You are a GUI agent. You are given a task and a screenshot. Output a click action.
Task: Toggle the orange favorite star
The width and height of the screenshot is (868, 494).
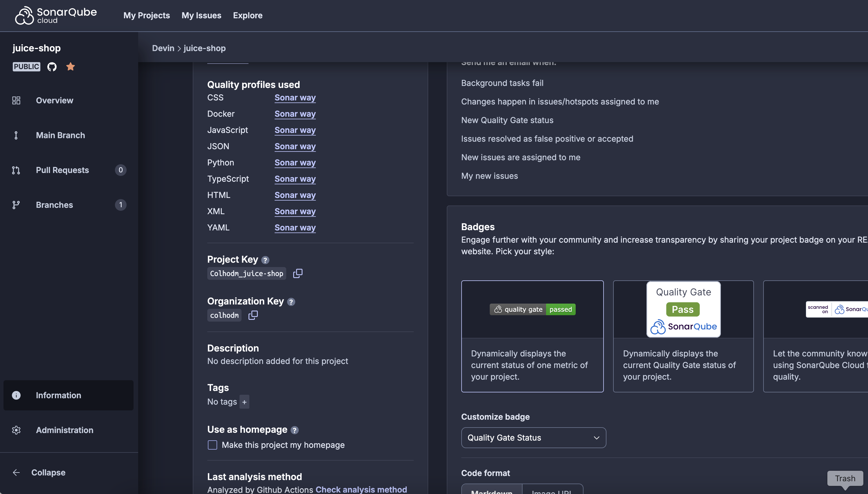(71, 66)
